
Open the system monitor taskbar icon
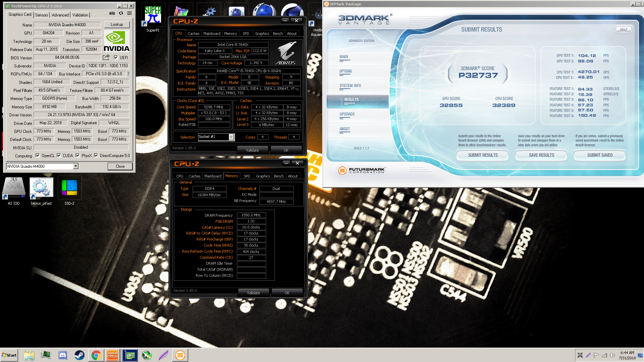tap(46, 355)
